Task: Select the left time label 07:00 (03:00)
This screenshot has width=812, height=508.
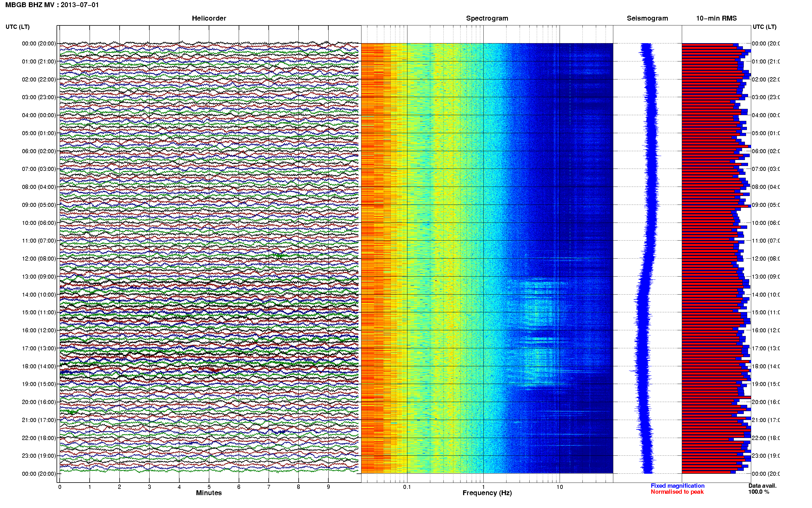Action: 39,169
